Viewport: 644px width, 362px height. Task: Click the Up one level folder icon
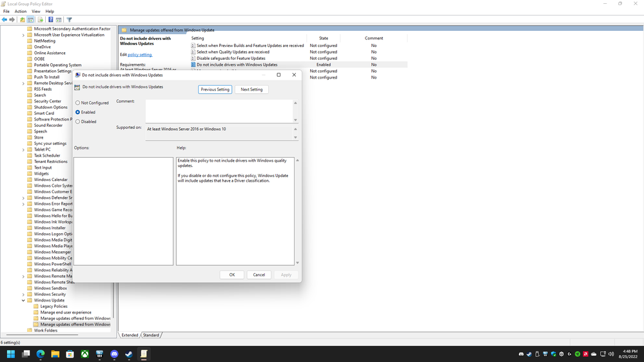pos(22,20)
